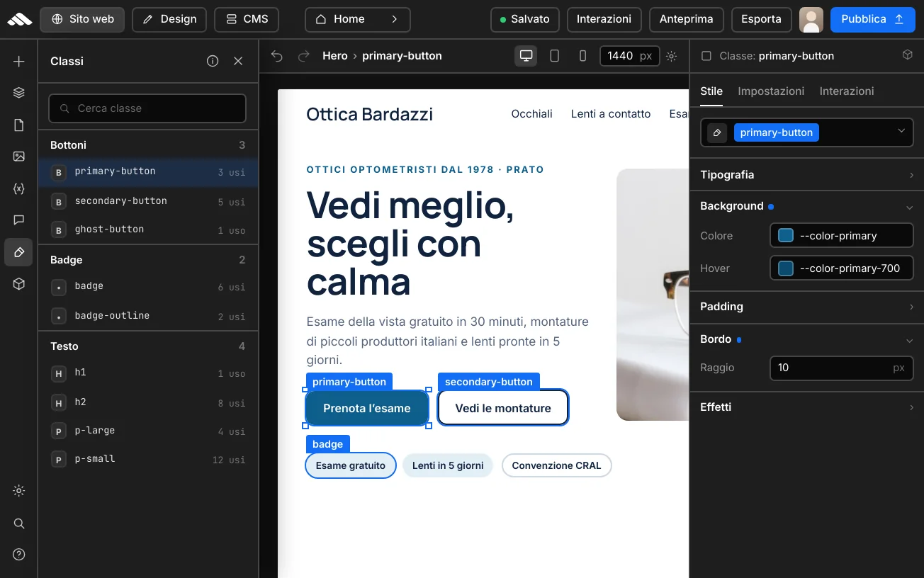Click the Interazioni button in the top bar

tap(604, 19)
